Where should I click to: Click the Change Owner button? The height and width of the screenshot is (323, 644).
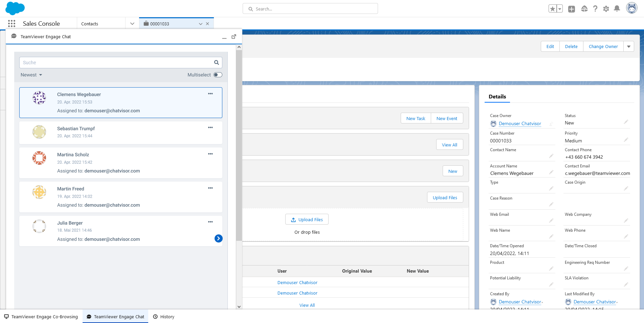point(603,47)
